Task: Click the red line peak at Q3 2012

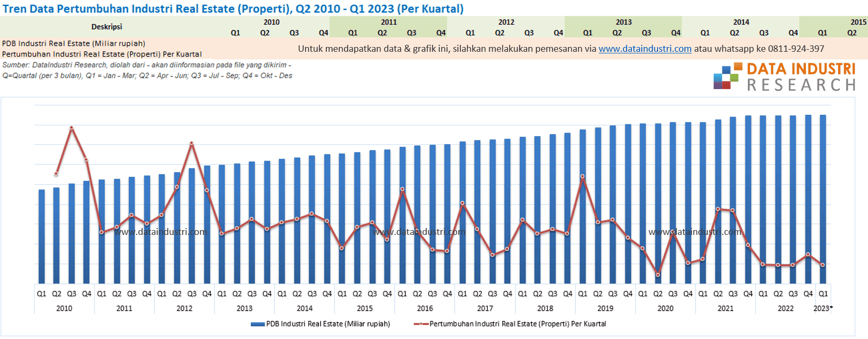Action: pyautogui.click(x=192, y=143)
